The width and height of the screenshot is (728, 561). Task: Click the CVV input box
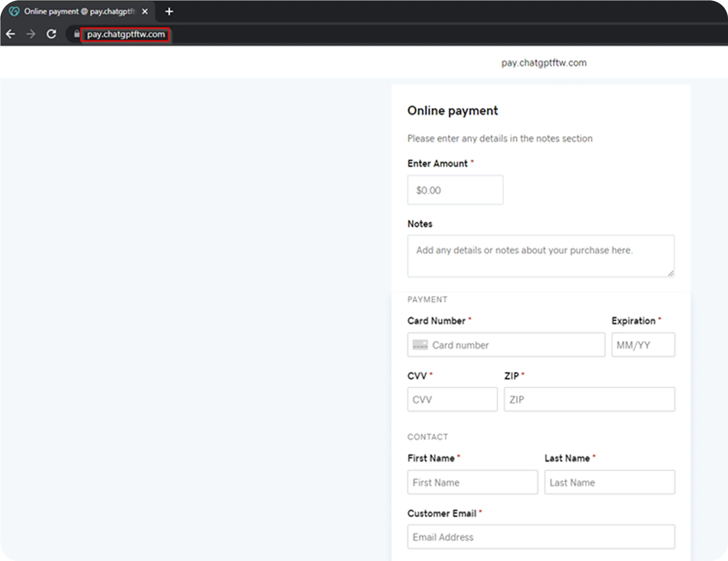[452, 399]
